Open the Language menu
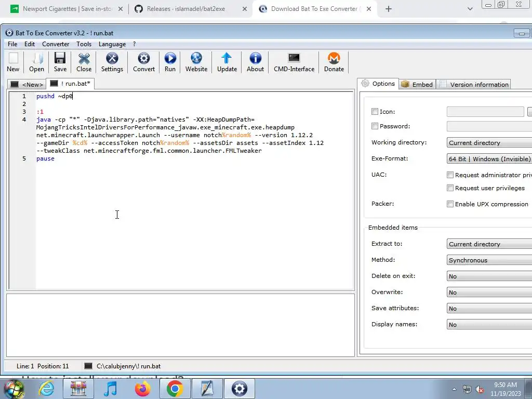532x399 pixels. tap(112, 44)
